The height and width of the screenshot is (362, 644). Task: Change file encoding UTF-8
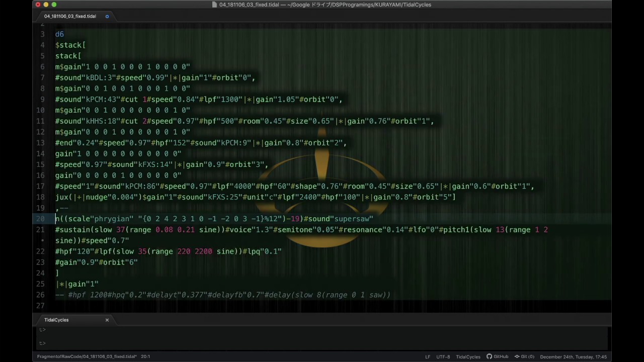click(443, 357)
